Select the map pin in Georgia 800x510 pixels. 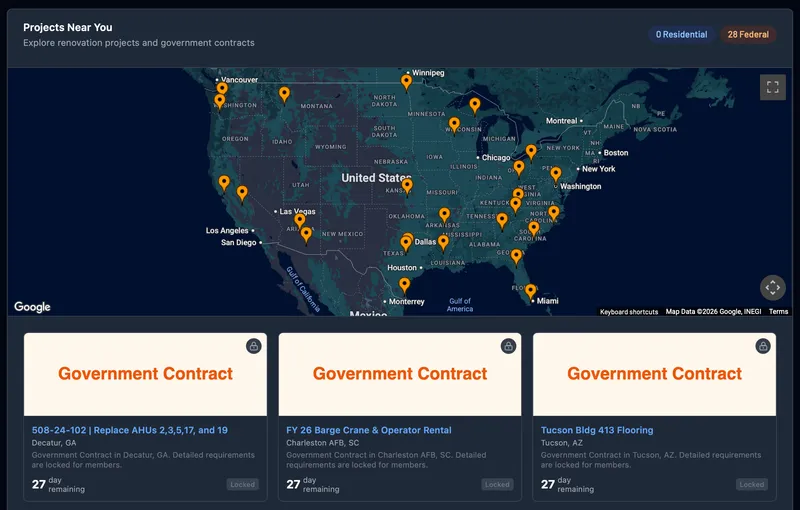pyautogui.click(x=516, y=258)
